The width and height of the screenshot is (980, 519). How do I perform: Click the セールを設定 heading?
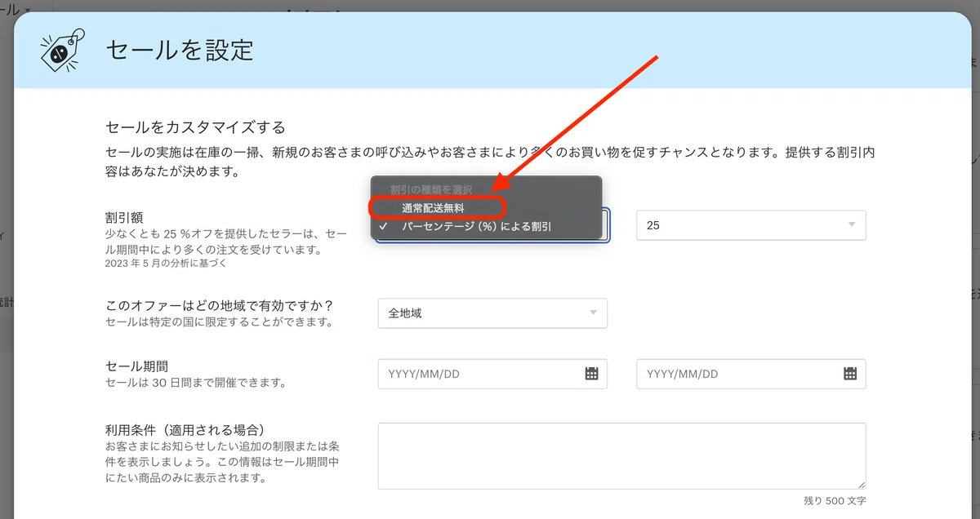click(x=180, y=50)
